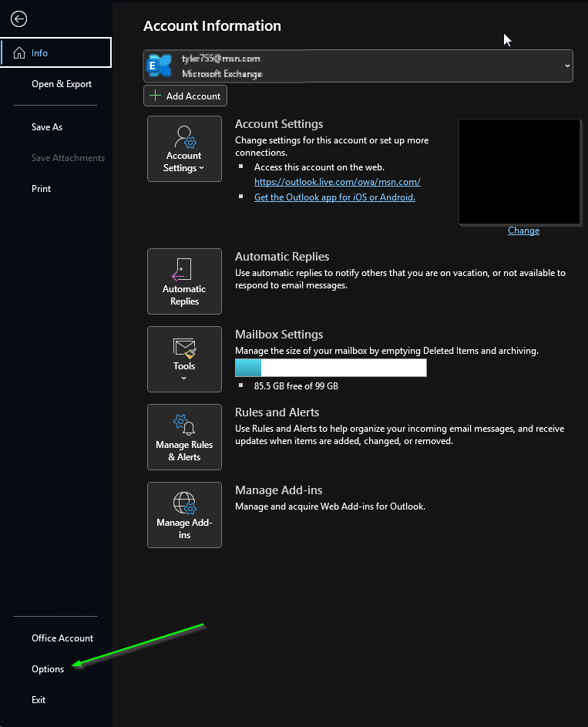This screenshot has height=727, width=588.
Task: Click the Add Account button
Action: 185,96
